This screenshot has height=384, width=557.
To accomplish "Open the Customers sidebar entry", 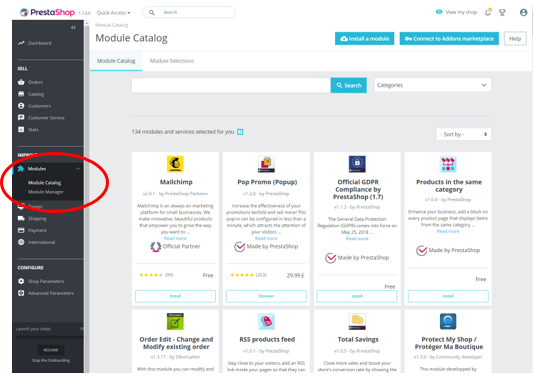I will tap(39, 106).
